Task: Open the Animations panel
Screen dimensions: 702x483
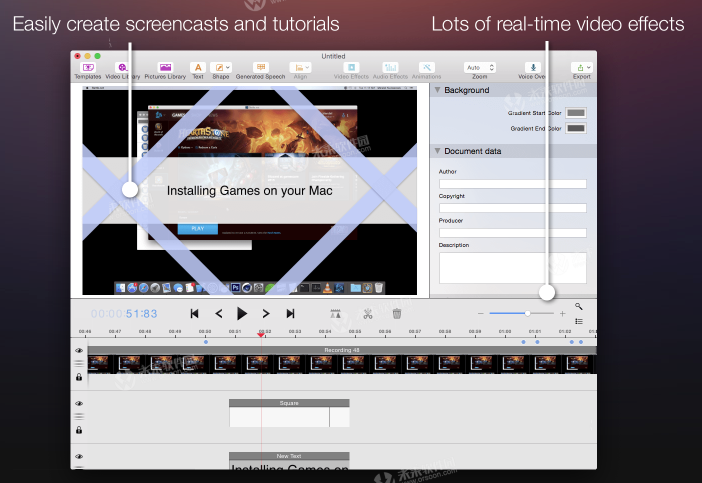Action: [427, 68]
